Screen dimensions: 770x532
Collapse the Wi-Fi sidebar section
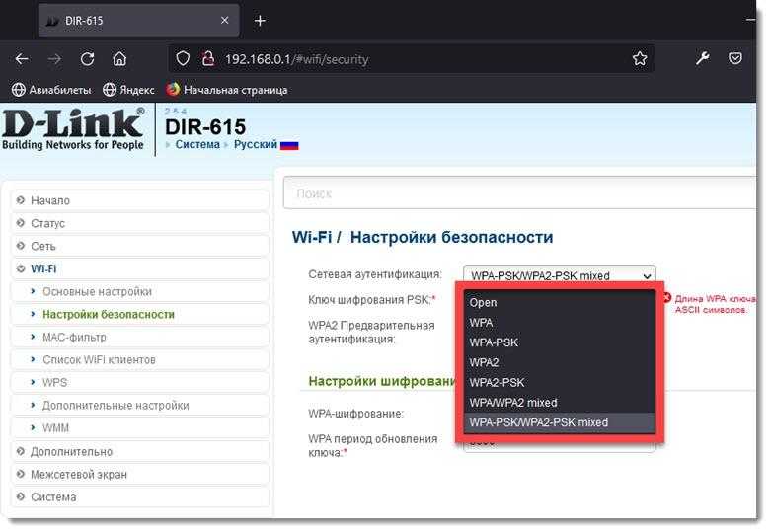tap(140, 268)
